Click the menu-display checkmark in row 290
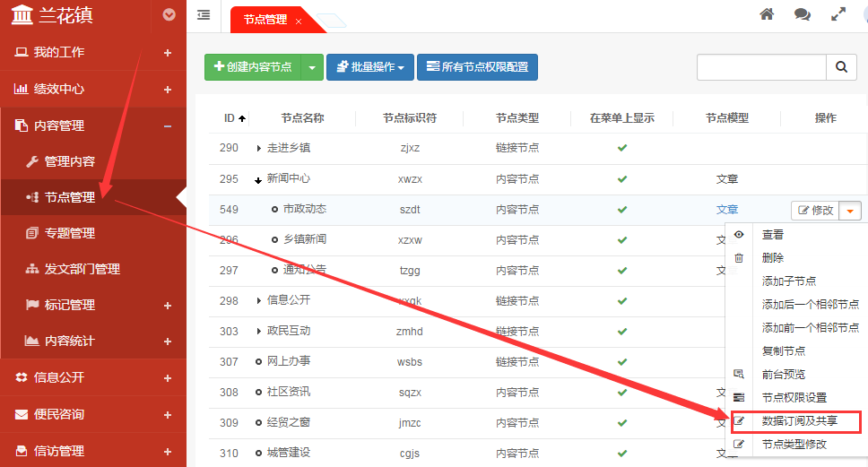The width and height of the screenshot is (868, 467). click(x=622, y=148)
